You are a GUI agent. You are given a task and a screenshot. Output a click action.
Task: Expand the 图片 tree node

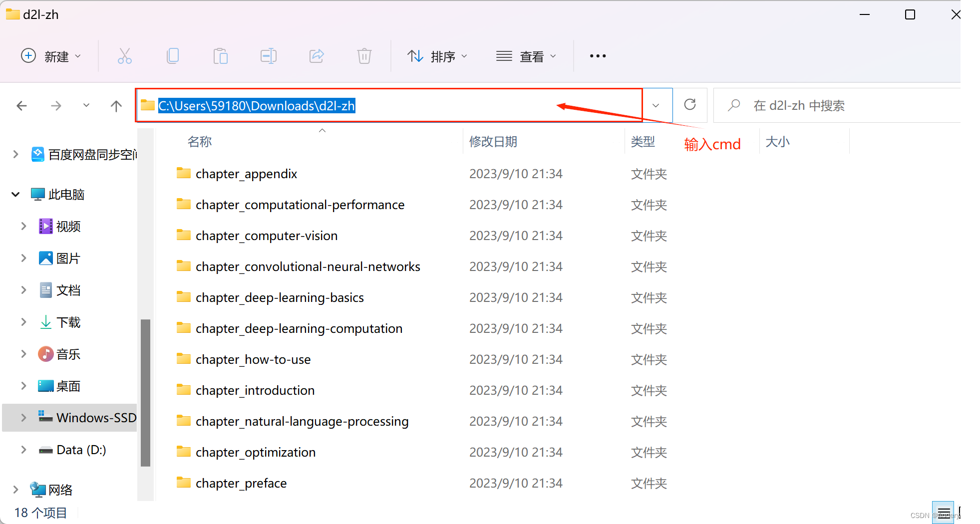coord(23,258)
